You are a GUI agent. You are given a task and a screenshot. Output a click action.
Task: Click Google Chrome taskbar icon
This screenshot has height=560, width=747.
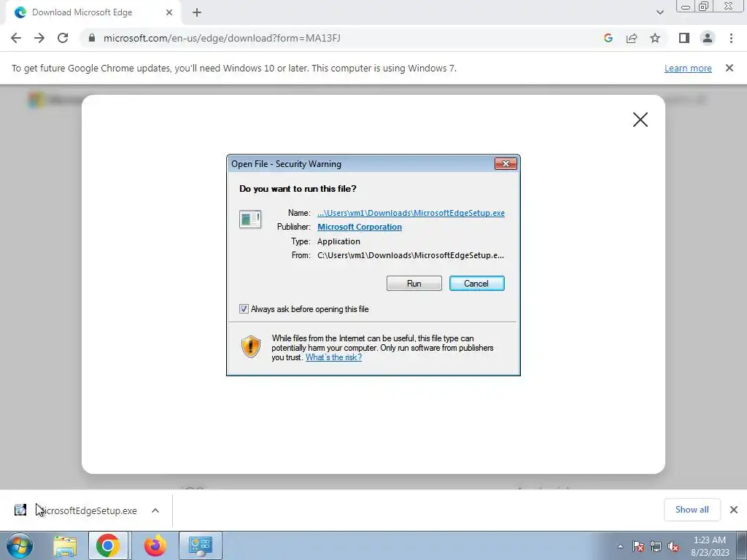click(x=108, y=545)
